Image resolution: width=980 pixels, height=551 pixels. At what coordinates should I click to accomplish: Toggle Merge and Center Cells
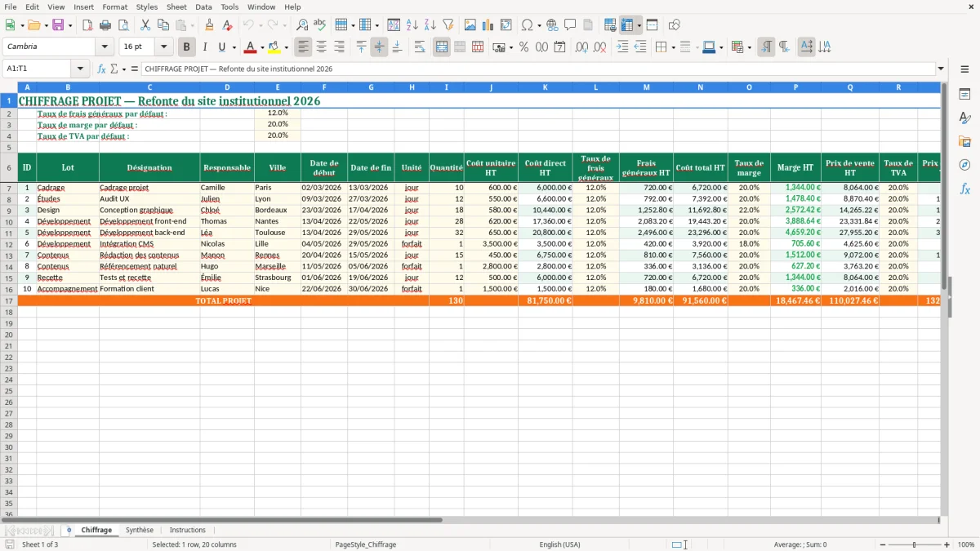pos(442,47)
